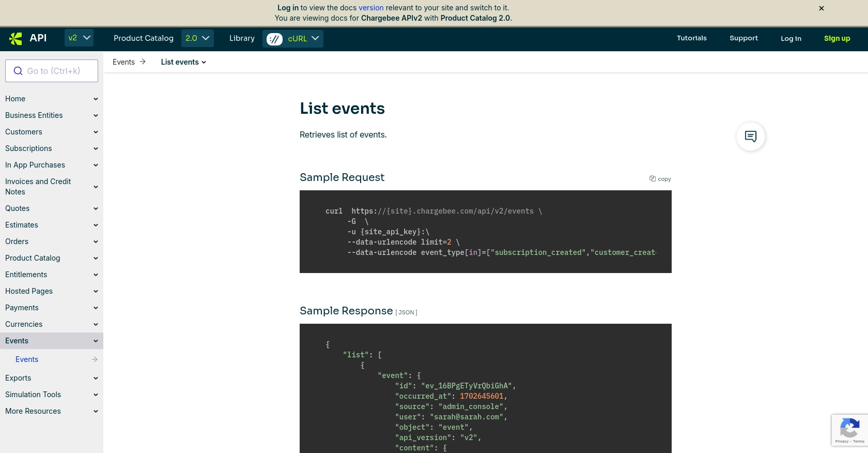This screenshot has height=453, width=868.
Task: Click the Library navbar label
Action: tap(242, 38)
